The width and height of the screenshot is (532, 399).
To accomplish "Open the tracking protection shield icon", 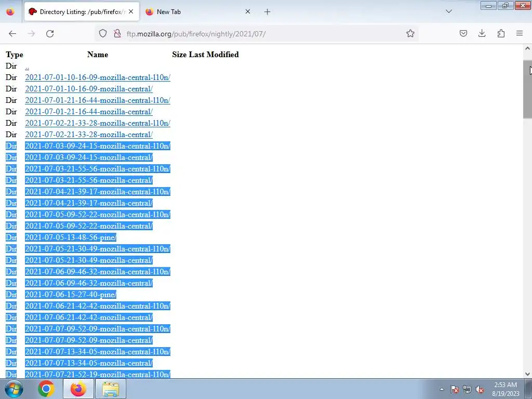I will [x=103, y=34].
